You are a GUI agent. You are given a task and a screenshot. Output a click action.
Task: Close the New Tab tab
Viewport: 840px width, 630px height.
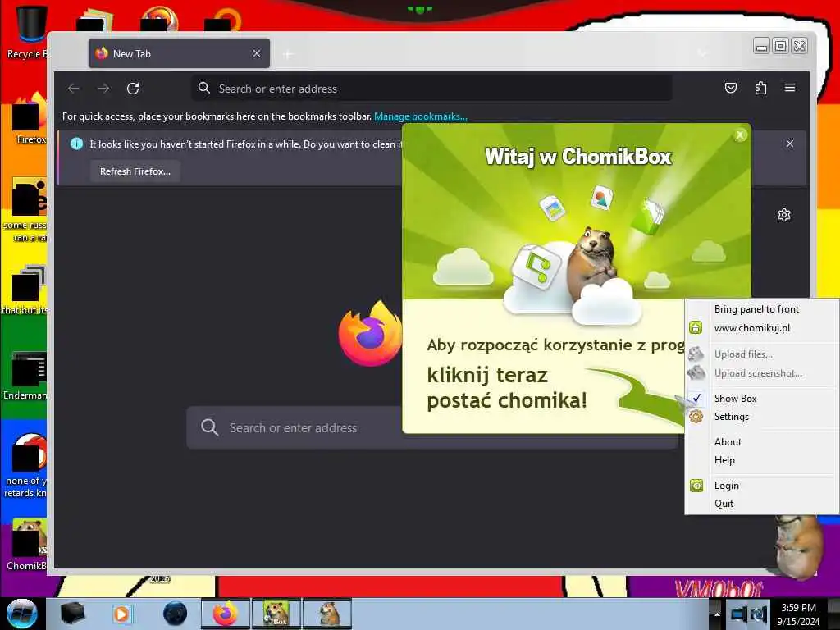pyautogui.click(x=257, y=53)
